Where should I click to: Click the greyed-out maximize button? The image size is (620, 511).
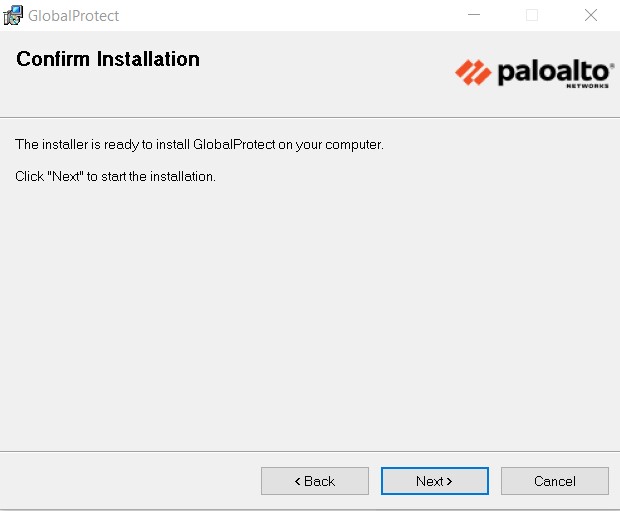coord(532,15)
